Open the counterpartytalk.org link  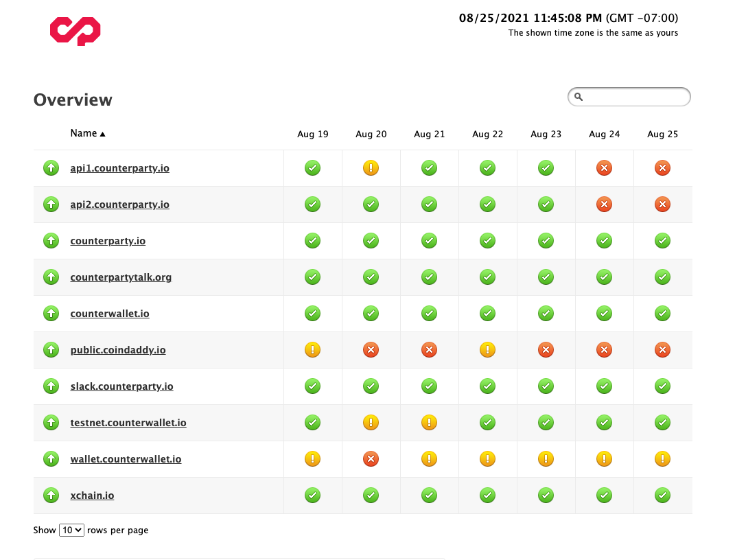click(121, 277)
